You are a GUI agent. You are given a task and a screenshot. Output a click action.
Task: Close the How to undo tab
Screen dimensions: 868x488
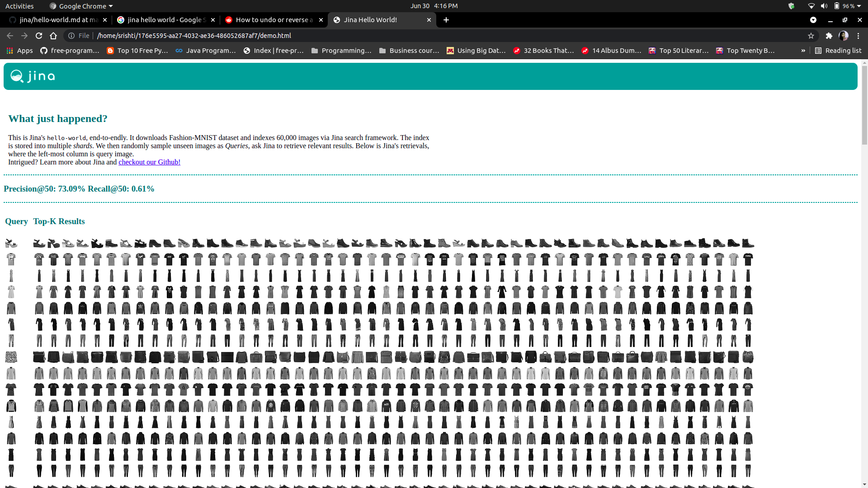pos(321,20)
